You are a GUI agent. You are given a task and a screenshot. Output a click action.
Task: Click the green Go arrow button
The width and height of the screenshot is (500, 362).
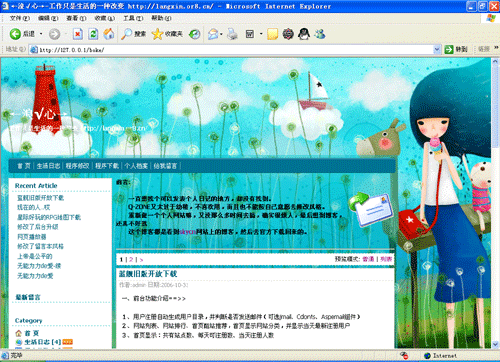449,50
